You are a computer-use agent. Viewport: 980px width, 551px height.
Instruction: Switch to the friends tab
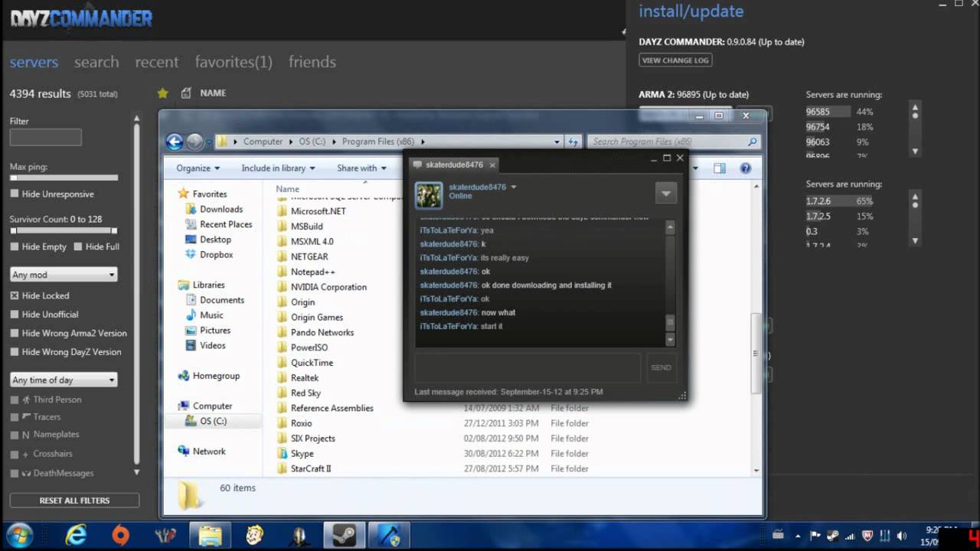point(312,62)
